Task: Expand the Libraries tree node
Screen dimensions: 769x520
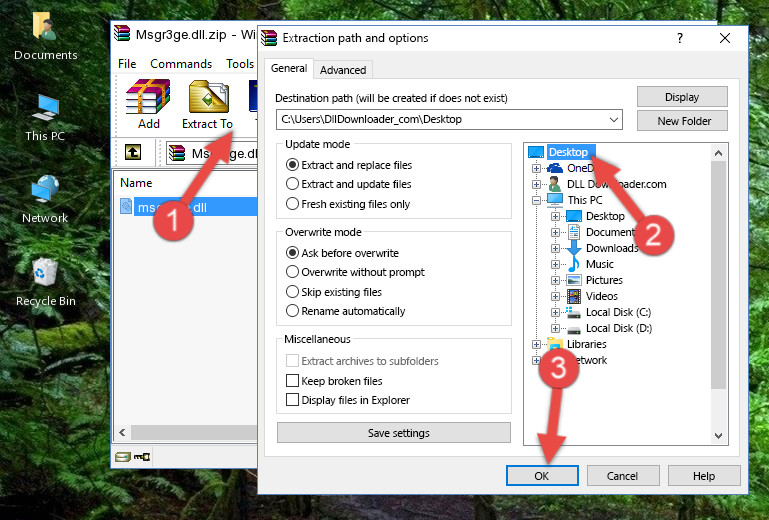Action: [x=537, y=344]
